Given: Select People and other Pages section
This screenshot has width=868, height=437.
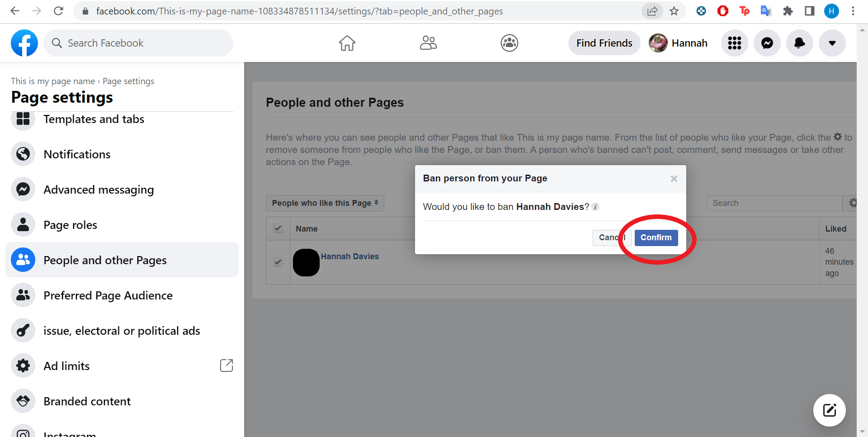Looking at the screenshot, I should point(122,260).
